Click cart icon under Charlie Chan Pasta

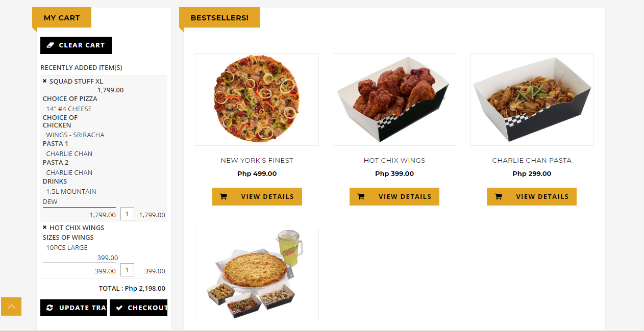point(498,196)
